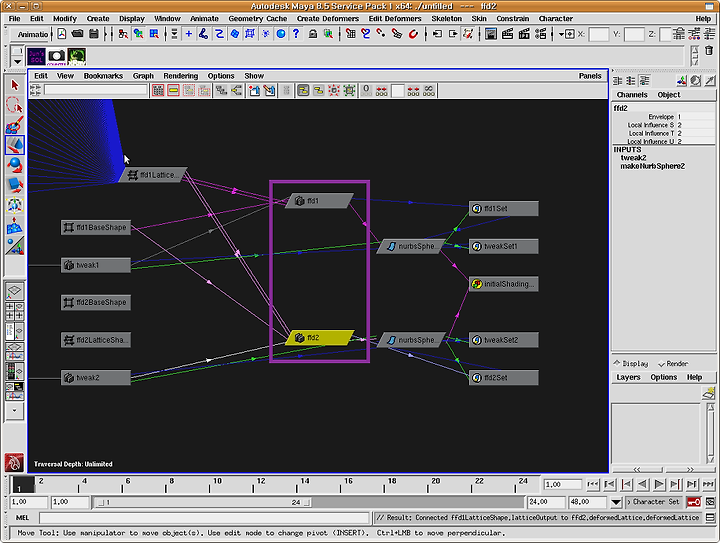Open the character set dropdown arrow
720x543 pixels.
tap(616, 502)
